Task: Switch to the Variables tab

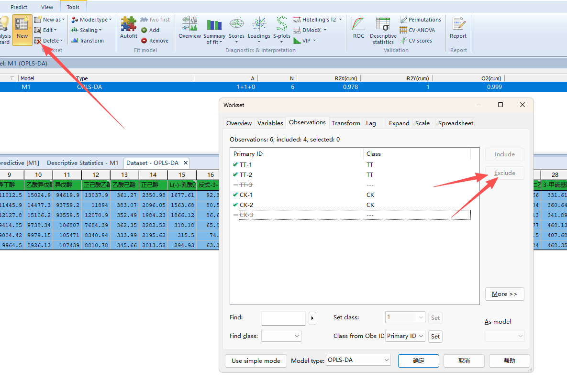Action: 270,123
